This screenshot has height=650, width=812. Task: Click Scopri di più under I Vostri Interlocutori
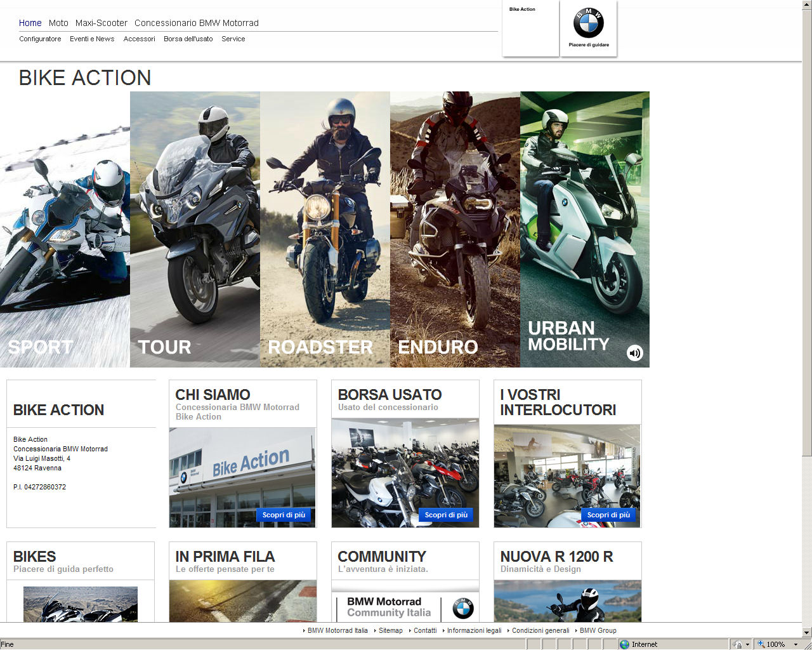pyautogui.click(x=608, y=515)
